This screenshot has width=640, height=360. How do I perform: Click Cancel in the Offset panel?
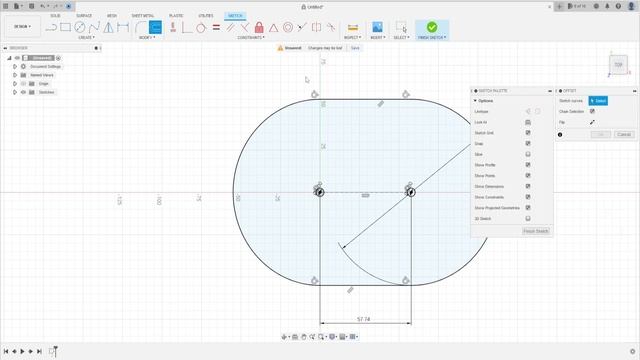(x=624, y=134)
